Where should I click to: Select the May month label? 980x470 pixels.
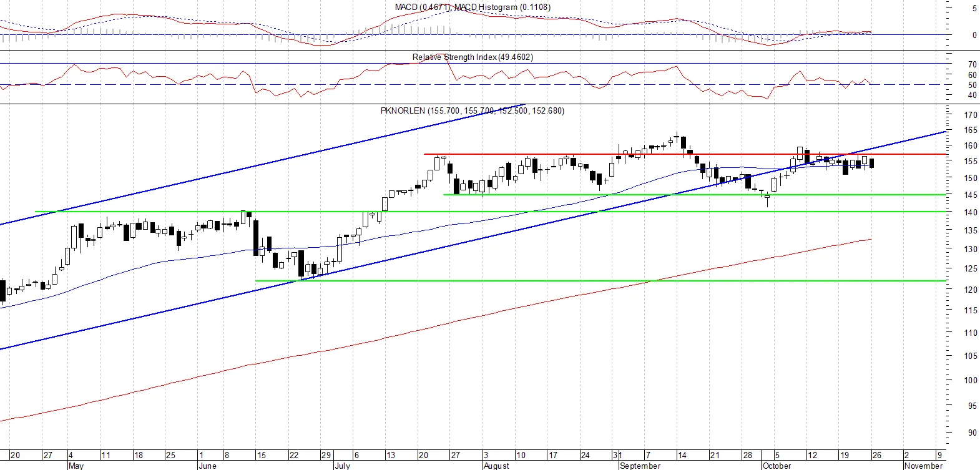pos(76,466)
